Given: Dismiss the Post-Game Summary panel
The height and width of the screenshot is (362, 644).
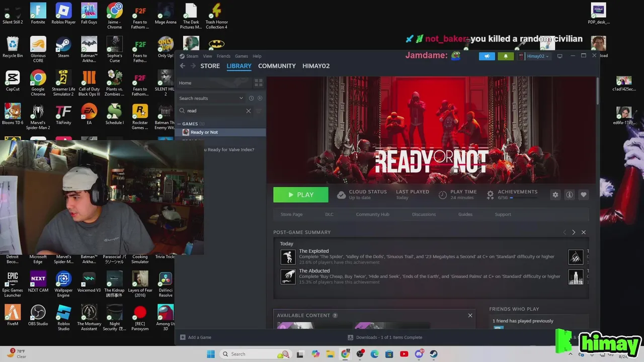Looking at the screenshot, I should 584,232.
